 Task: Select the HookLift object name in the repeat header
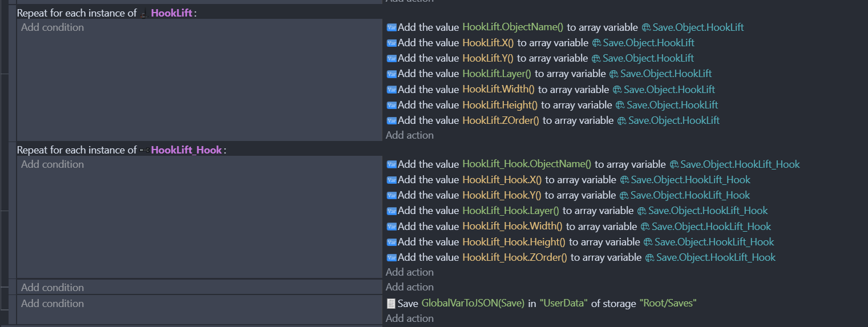pos(171,13)
